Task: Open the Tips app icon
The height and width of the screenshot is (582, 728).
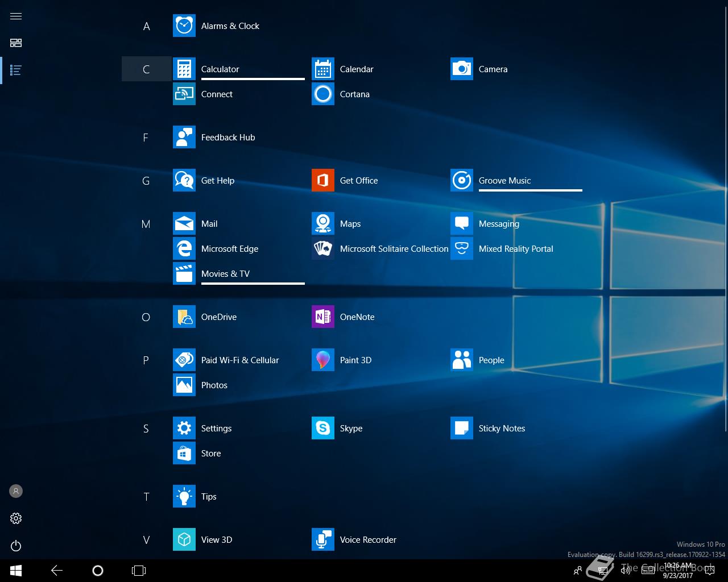Action: 184,496
